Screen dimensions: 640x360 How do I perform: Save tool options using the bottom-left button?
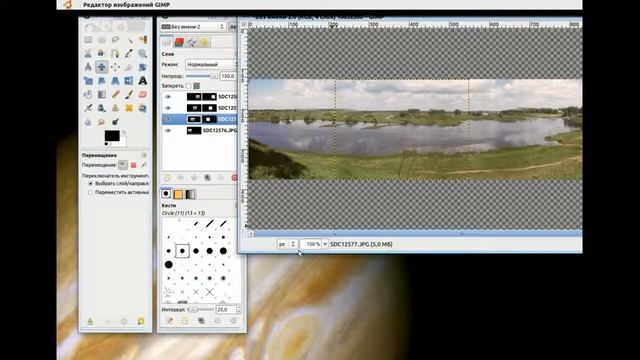tap(90, 322)
